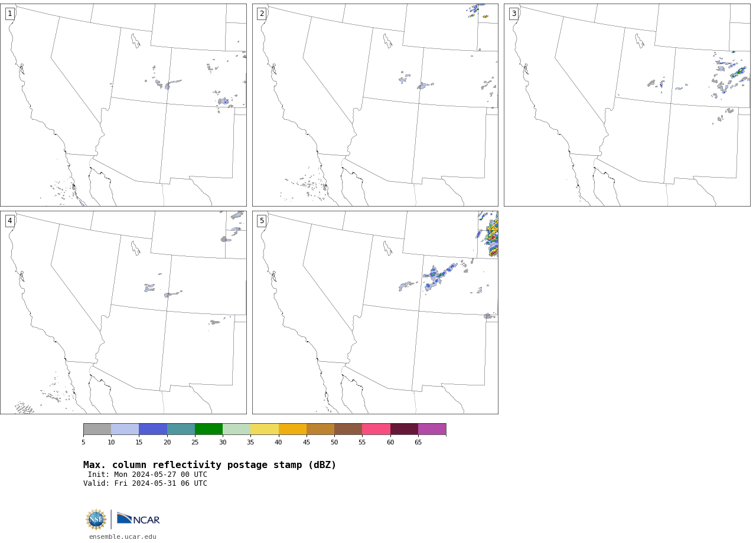
Task: Click the panel number label 1
Action: coord(9,14)
